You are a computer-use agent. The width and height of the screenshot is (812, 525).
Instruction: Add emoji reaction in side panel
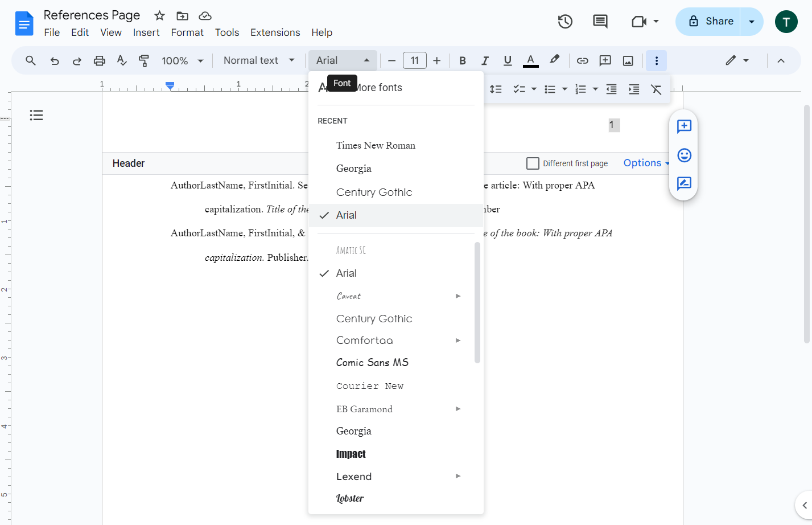coord(684,155)
